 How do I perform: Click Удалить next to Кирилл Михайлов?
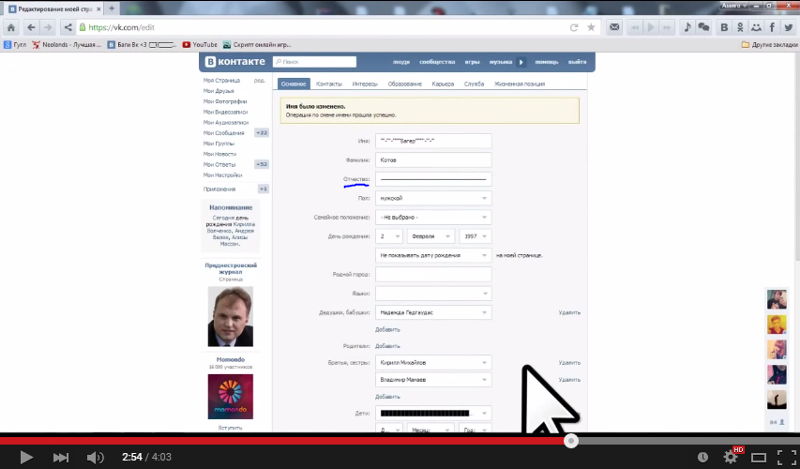coord(569,363)
